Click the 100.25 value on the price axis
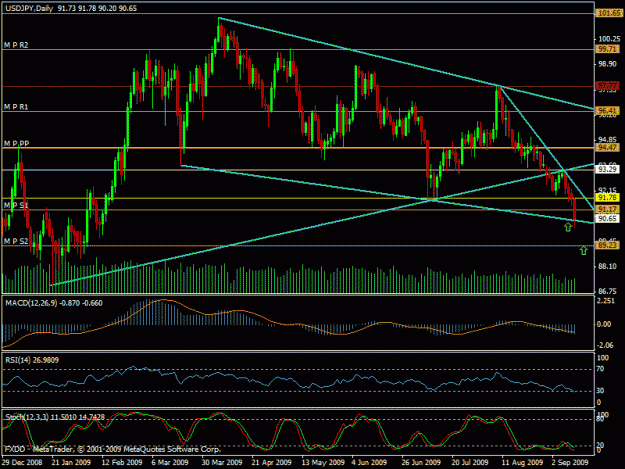Screen dimensions: 625x469 (609, 39)
